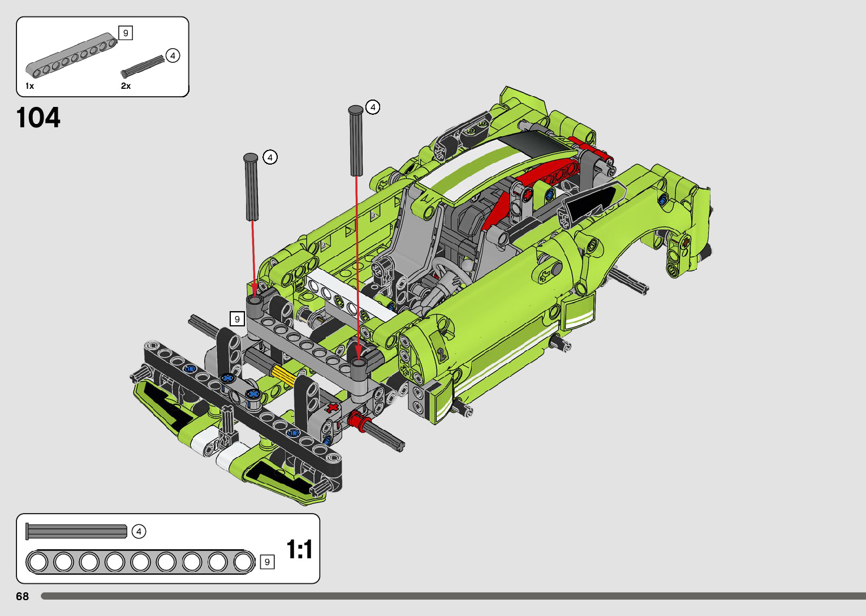Click the page number 68
This screenshot has height=616, width=866.
point(23,596)
